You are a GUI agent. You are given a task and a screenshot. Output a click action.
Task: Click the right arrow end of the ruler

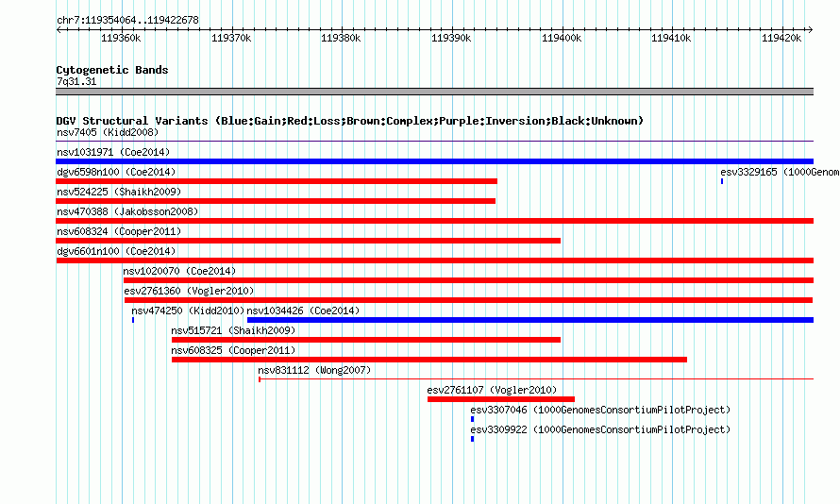click(x=811, y=29)
